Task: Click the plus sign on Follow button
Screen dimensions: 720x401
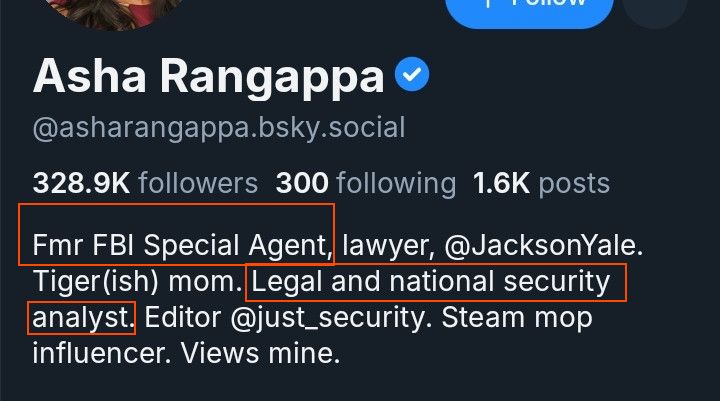Action: coord(488,3)
